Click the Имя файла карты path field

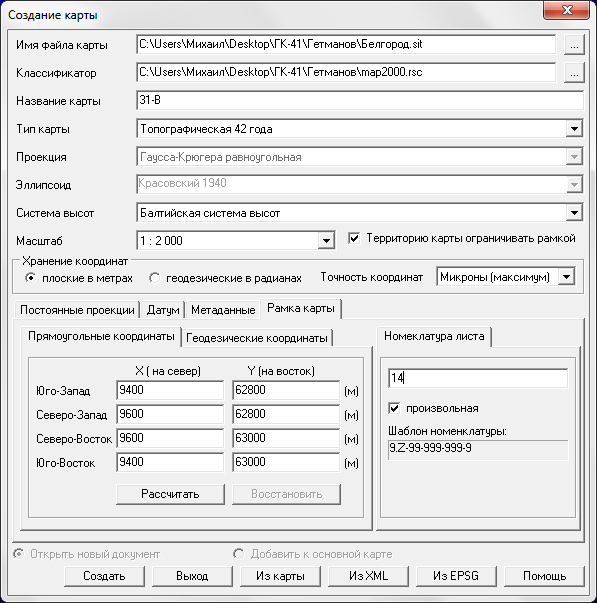[346, 45]
